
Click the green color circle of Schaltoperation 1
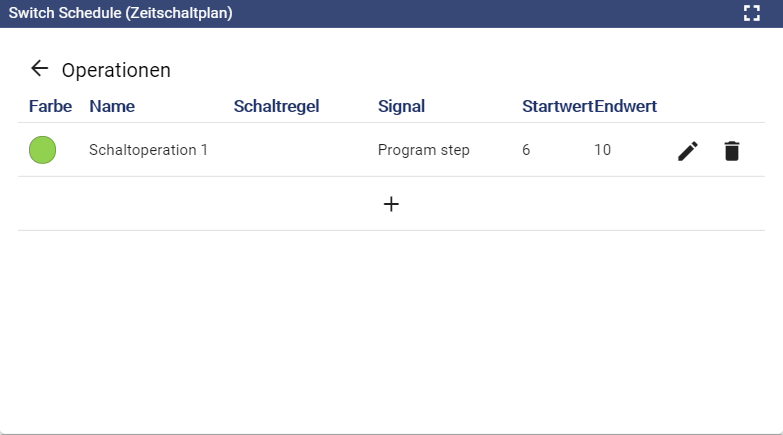coord(42,150)
